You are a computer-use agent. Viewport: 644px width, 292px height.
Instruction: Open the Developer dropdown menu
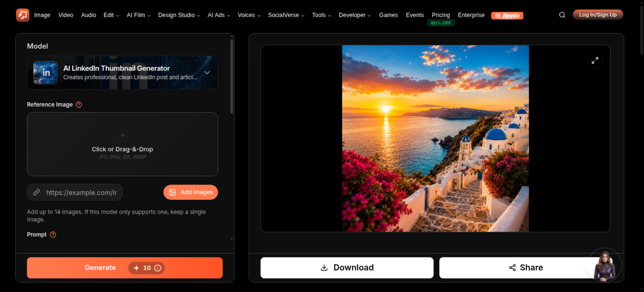pos(355,15)
